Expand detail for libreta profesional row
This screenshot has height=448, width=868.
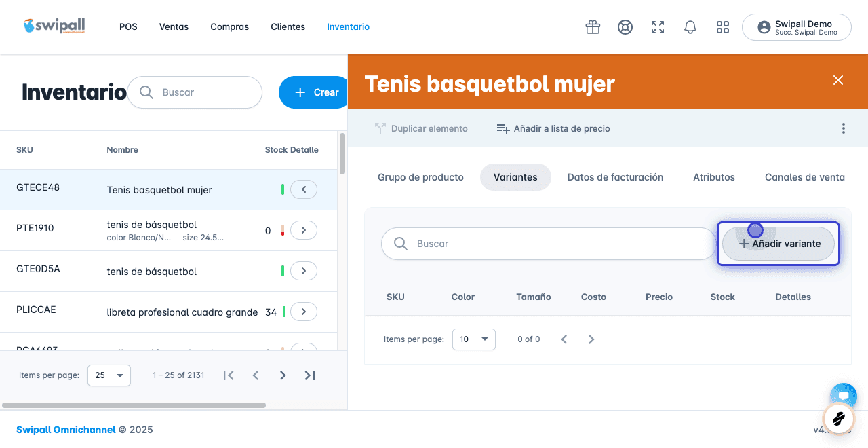tap(304, 312)
